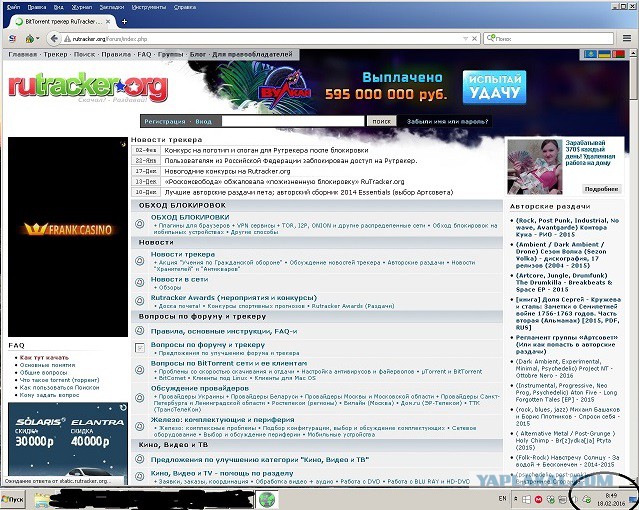Open the Справка menu
This screenshot has height=510, width=639.
185,7
